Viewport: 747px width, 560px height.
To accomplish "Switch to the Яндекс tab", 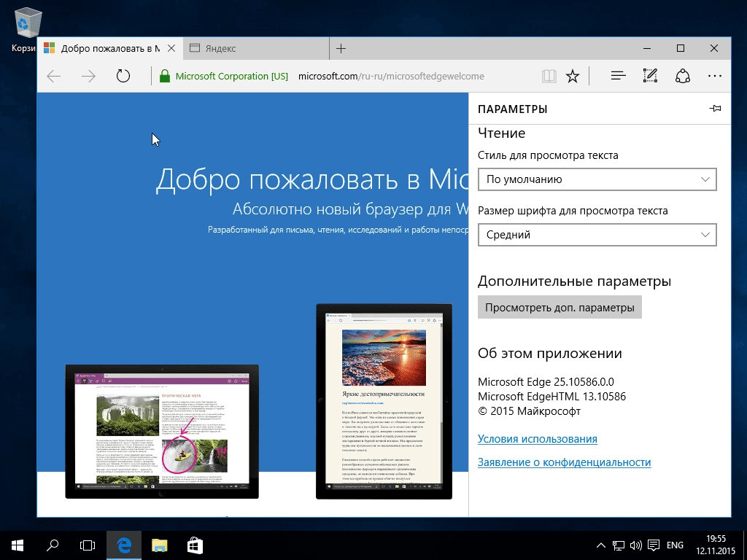I will [x=256, y=48].
